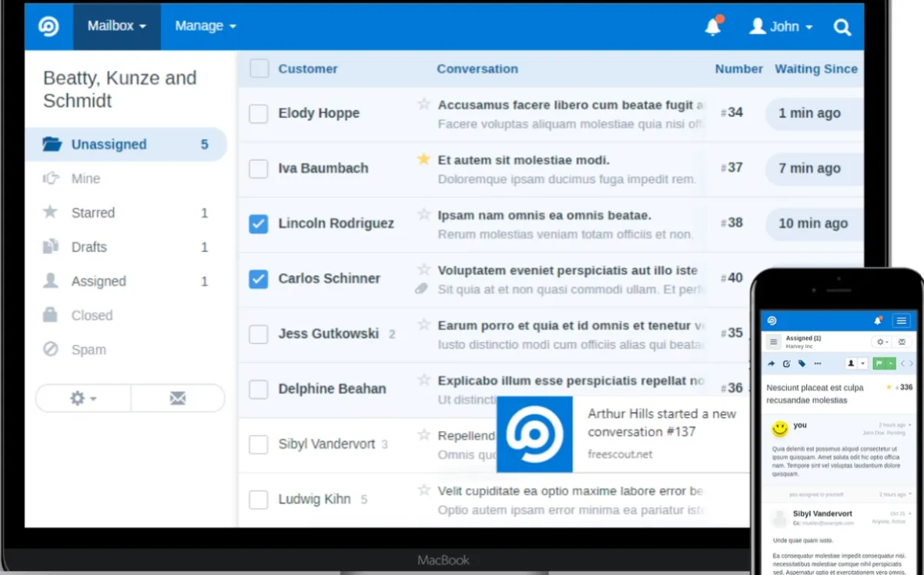Open the Mailbox dropdown menu

pos(117,26)
